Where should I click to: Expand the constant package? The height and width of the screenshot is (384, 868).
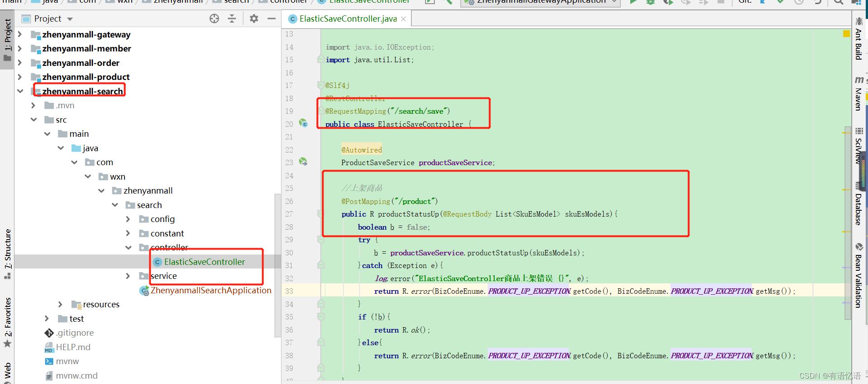[128, 233]
